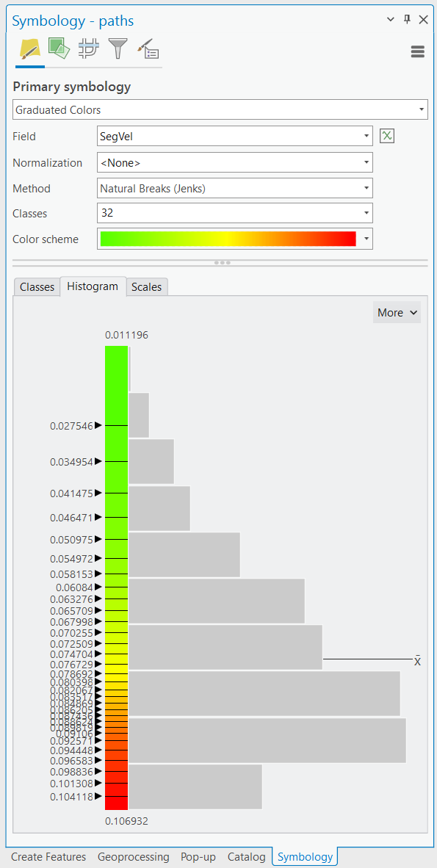Select the 0.072509 class break handle
Image resolution: width=437 pixels, height=868 pixels.
point(98,643)
